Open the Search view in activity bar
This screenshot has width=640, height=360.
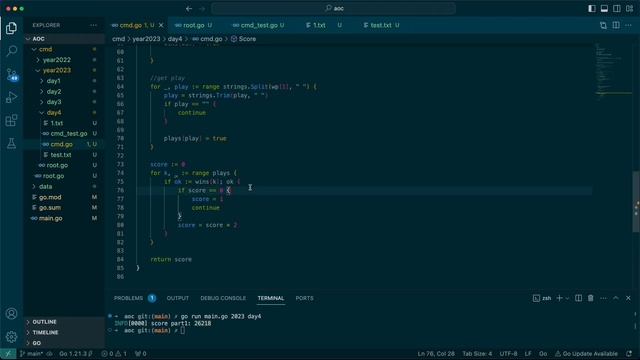coord(11,51)
